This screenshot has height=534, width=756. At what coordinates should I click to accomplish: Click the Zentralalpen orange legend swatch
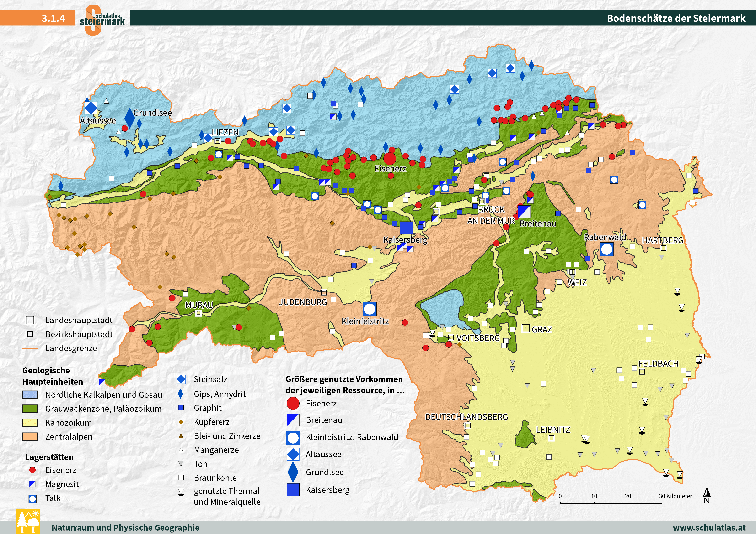(x=30, y=437)
